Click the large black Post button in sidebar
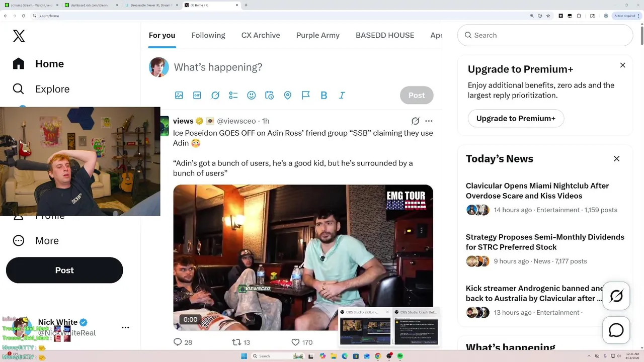This screenshot has width=644, height=362. [64, 270]
